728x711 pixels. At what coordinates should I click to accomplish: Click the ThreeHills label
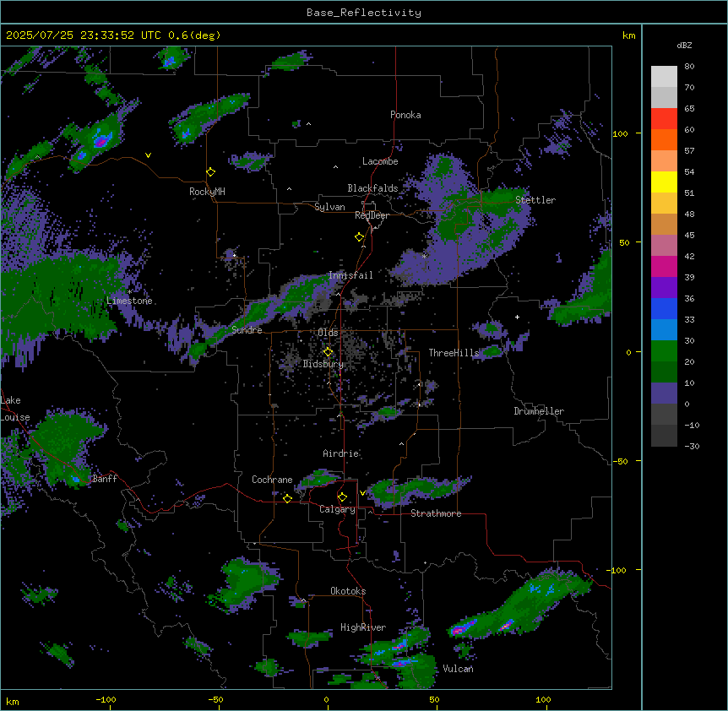pos(454,353)
